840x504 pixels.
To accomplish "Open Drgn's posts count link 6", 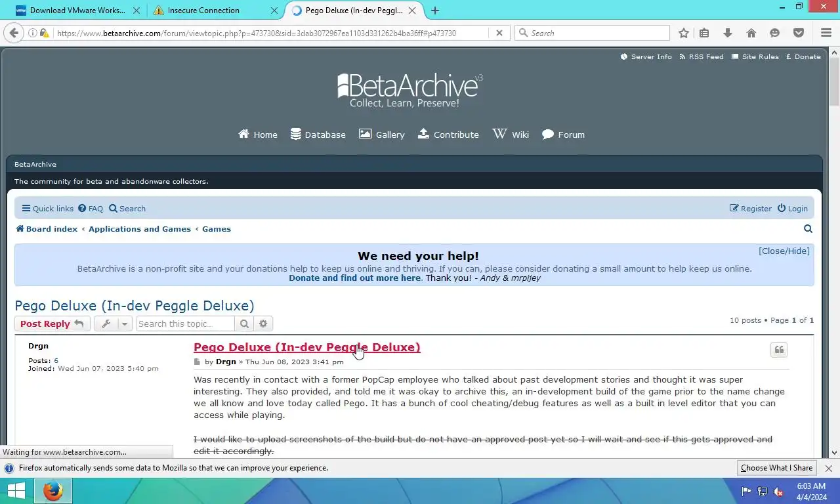I will point(56,361).
